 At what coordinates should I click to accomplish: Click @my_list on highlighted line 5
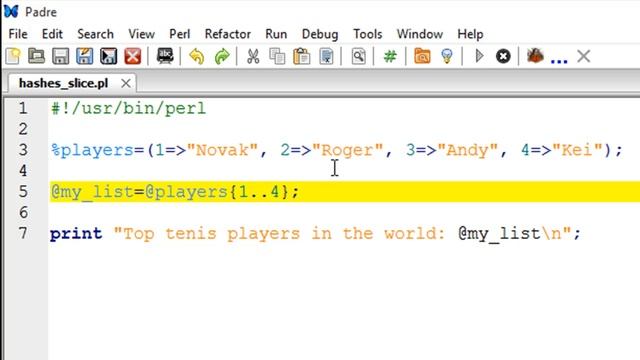pos(92,192)
